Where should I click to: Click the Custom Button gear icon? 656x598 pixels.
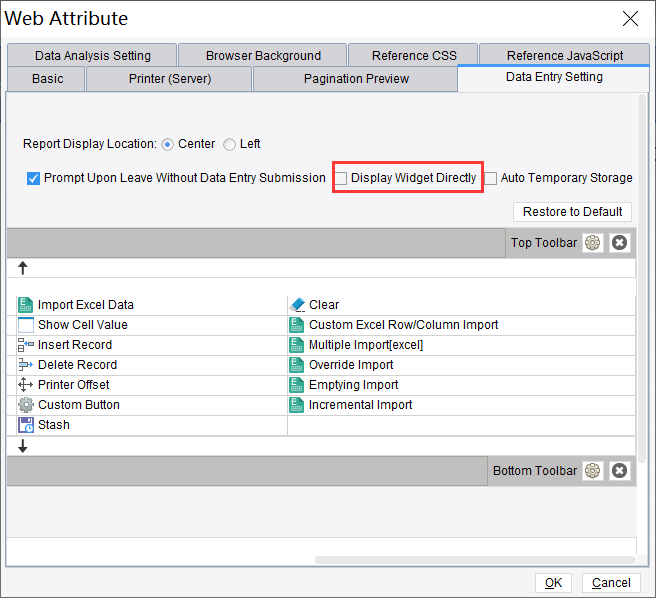(26, 405)
